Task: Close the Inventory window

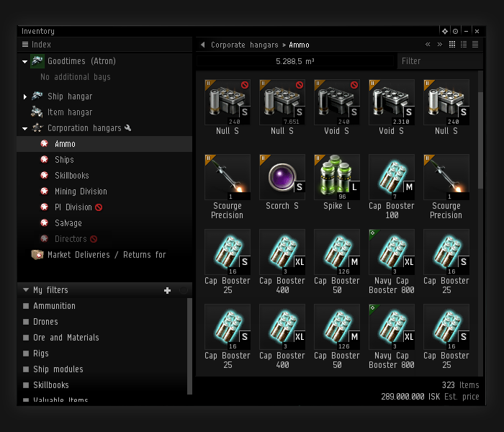Action: point(477,31)
